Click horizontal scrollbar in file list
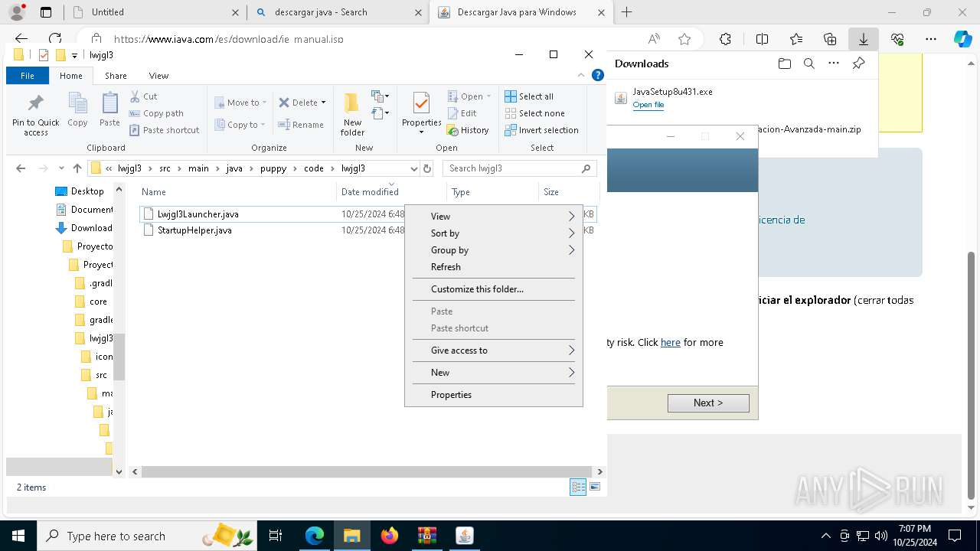This screenshot has height=551, width=980. (367, 472)
